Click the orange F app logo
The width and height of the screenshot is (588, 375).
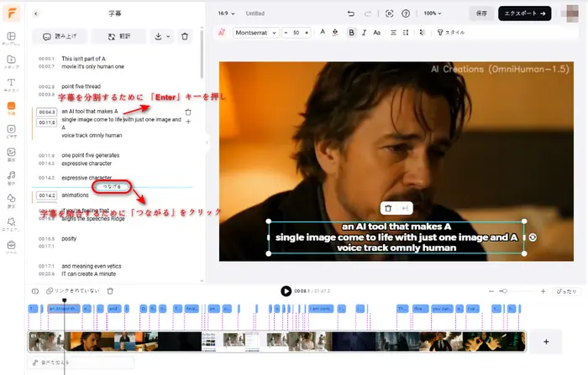coord(12,13)
